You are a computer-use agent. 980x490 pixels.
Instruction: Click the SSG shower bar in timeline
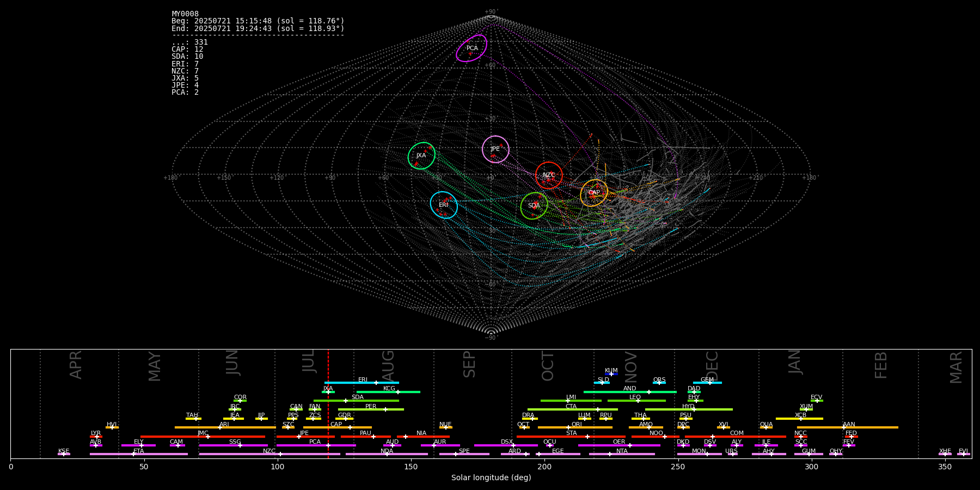tap(233, 445)
